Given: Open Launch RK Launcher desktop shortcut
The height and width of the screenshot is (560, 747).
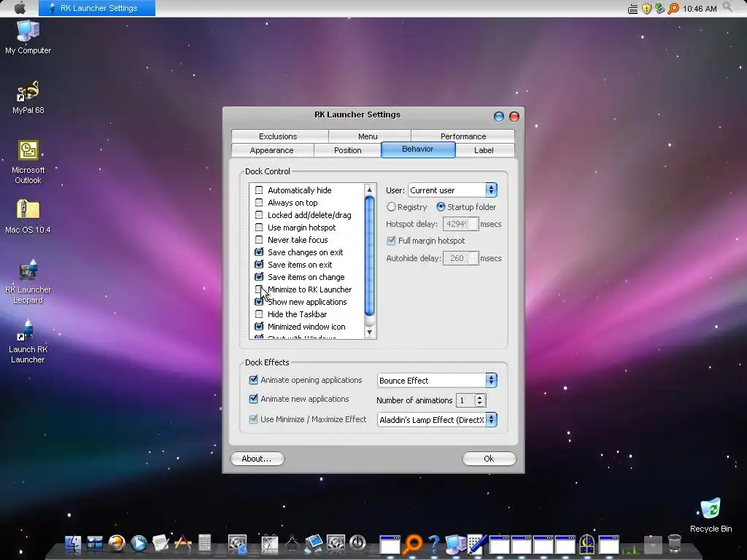Looking at the screenshot, I should 28,341.
